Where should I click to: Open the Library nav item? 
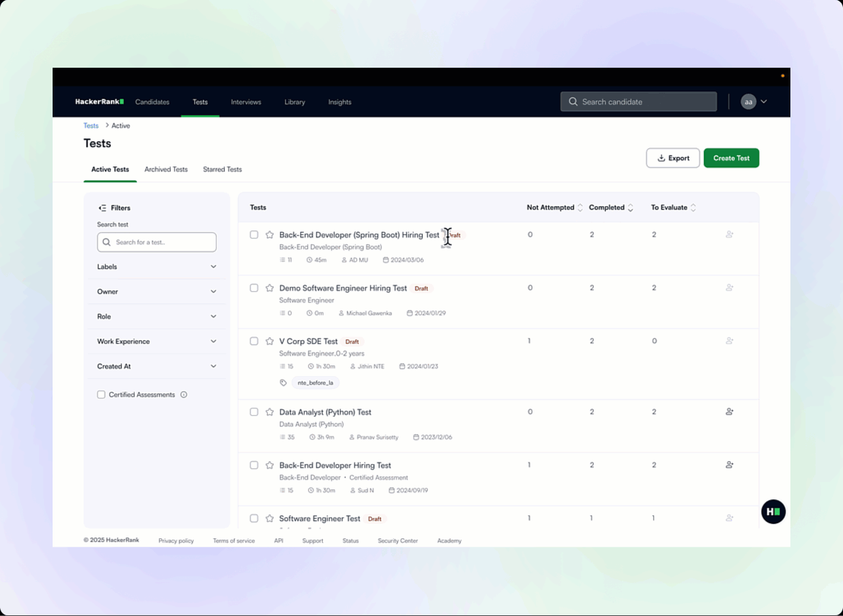tap(295, 102)
